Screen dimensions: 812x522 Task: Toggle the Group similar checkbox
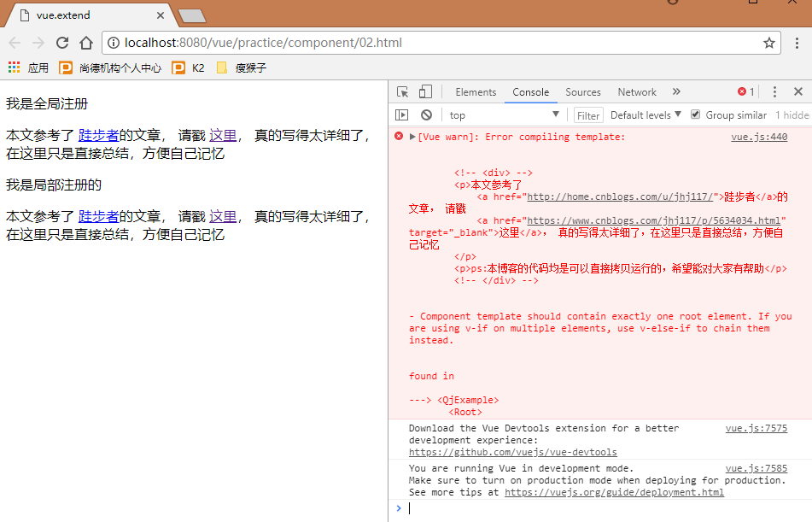pos(695,114)
